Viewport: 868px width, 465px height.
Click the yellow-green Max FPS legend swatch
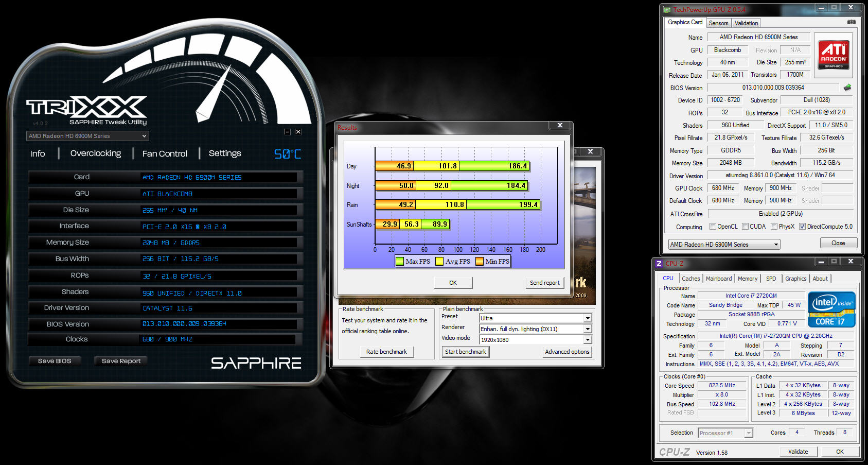[x=400, y=261]
